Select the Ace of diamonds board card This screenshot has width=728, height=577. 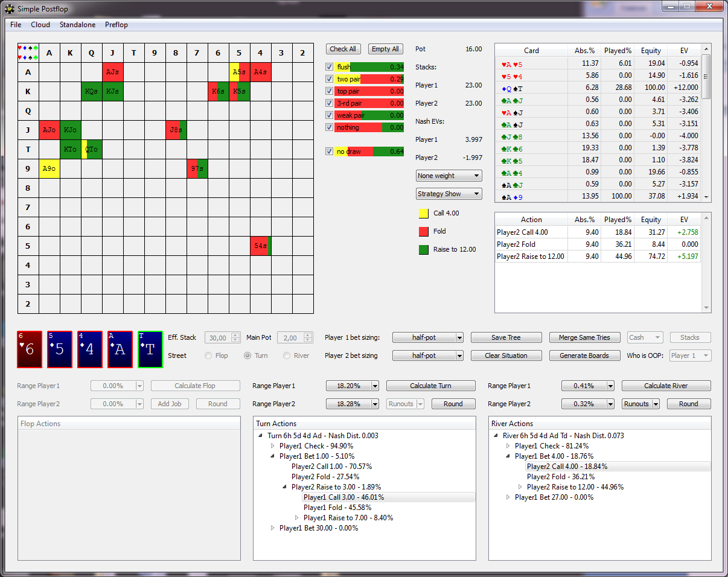[120, 349]
